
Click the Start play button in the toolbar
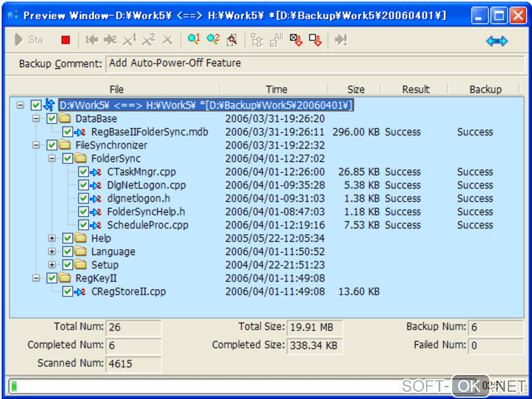[x=29, y=40]
